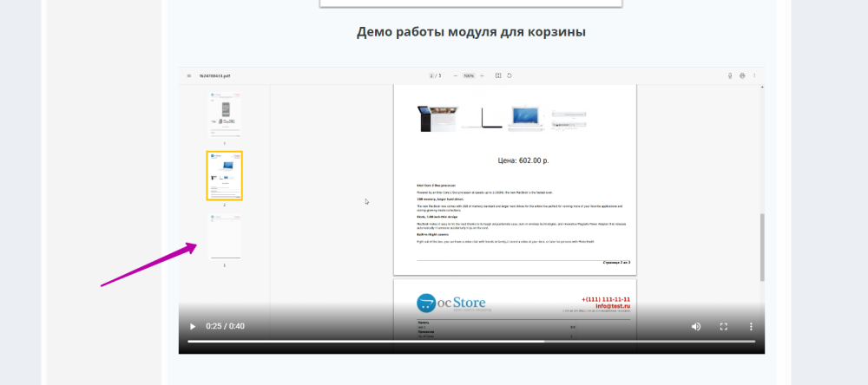This screenshot has width=868, height=385.
Task: Click the black MacBook product image
Action: (437, 118)
